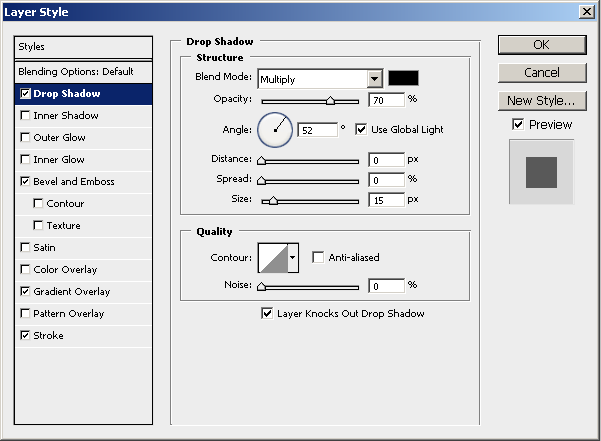This screenshot has height=441, width=601.
Task: Toggle Use Global Light checkbox
Action: click(361, 129)
